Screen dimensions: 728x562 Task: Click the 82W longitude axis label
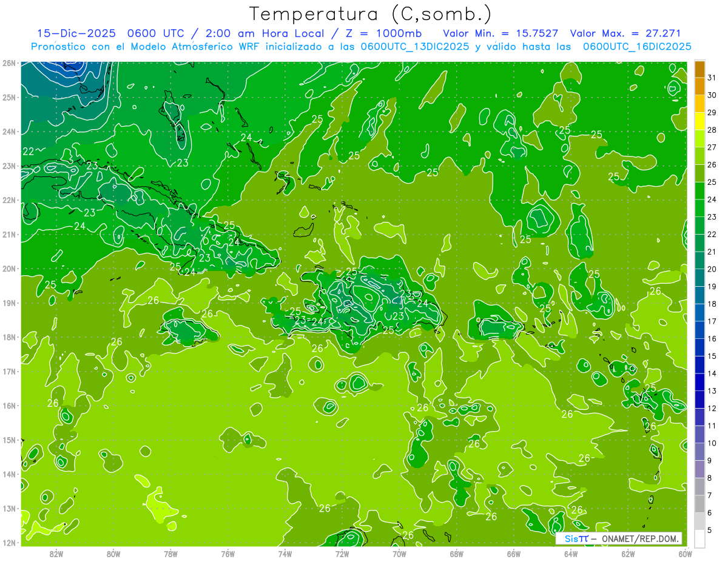point(56,554)
